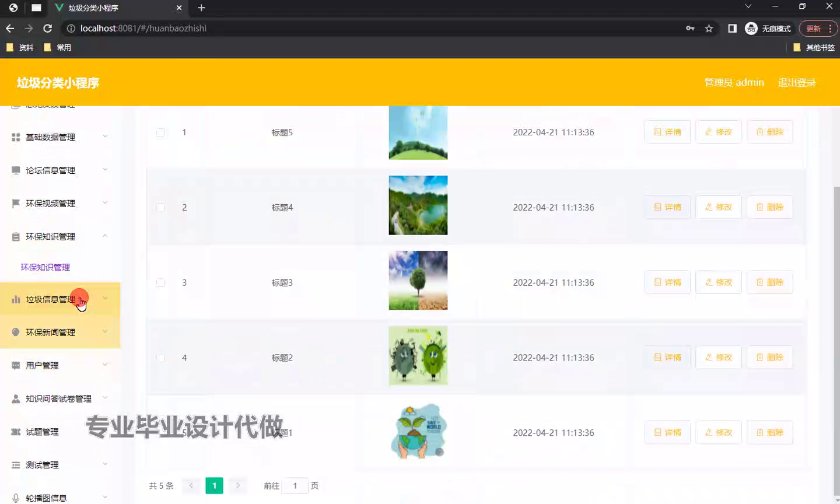
Task: Click the 退出登录 link
Action: pos(797,83)
